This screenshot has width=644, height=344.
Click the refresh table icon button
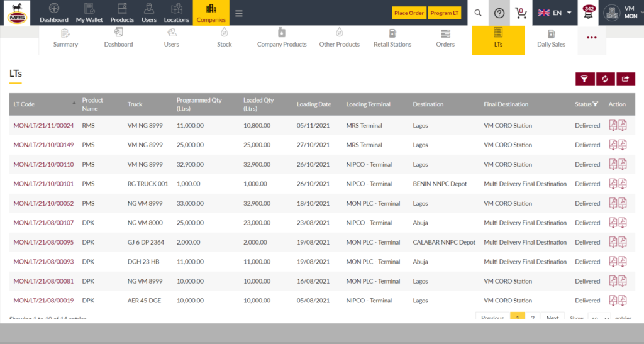tap(605, 79)
